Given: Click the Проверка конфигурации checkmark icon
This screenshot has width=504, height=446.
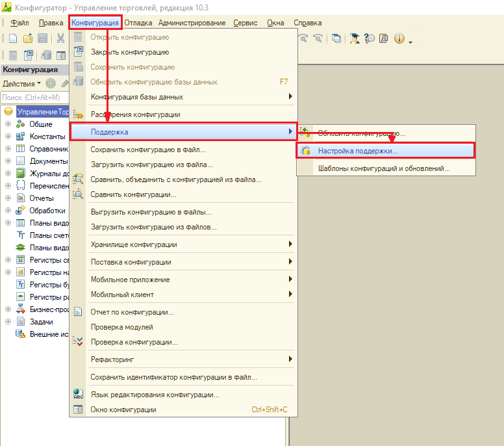Looking at the screenshot, I should [x=78, y=341].
